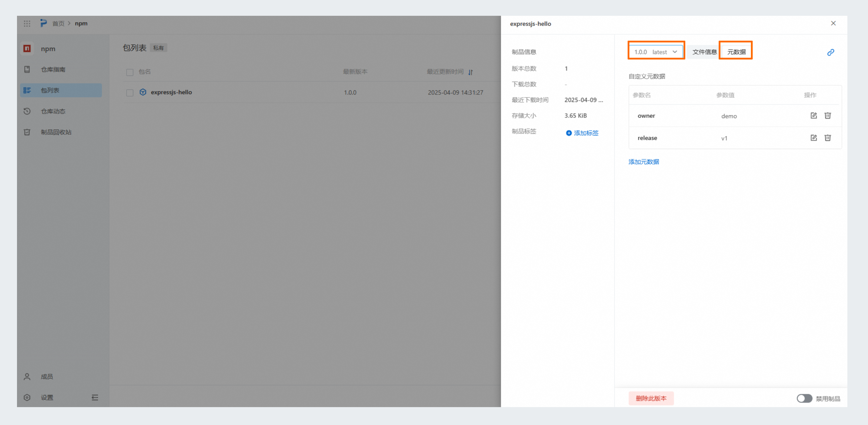
Task: Edit the release metadata entry
Action: (x=813, y=138)
